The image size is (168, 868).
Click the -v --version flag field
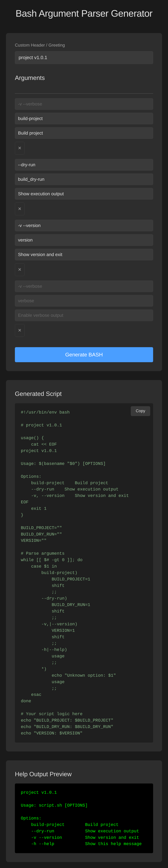(x=84, y=226)
